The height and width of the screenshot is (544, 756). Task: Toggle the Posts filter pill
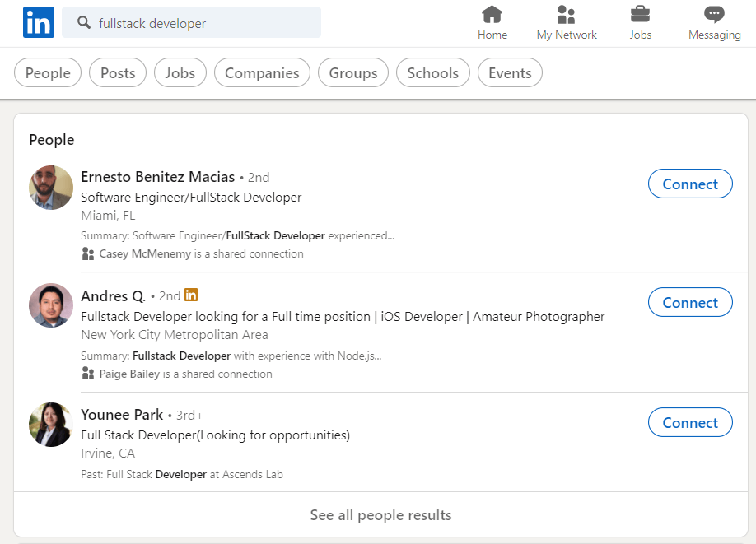pos(118,73)
